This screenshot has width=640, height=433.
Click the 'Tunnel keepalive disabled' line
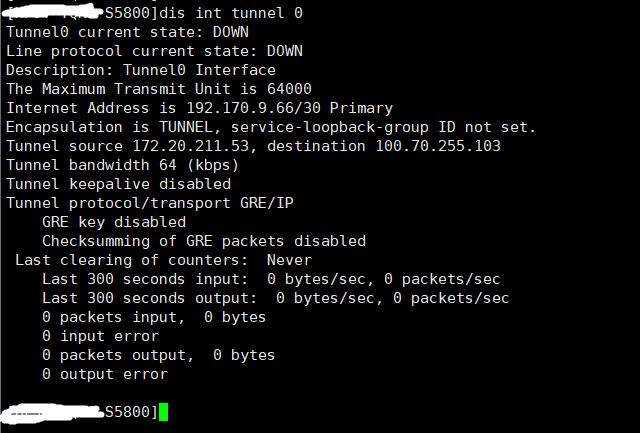click(118, 184)
